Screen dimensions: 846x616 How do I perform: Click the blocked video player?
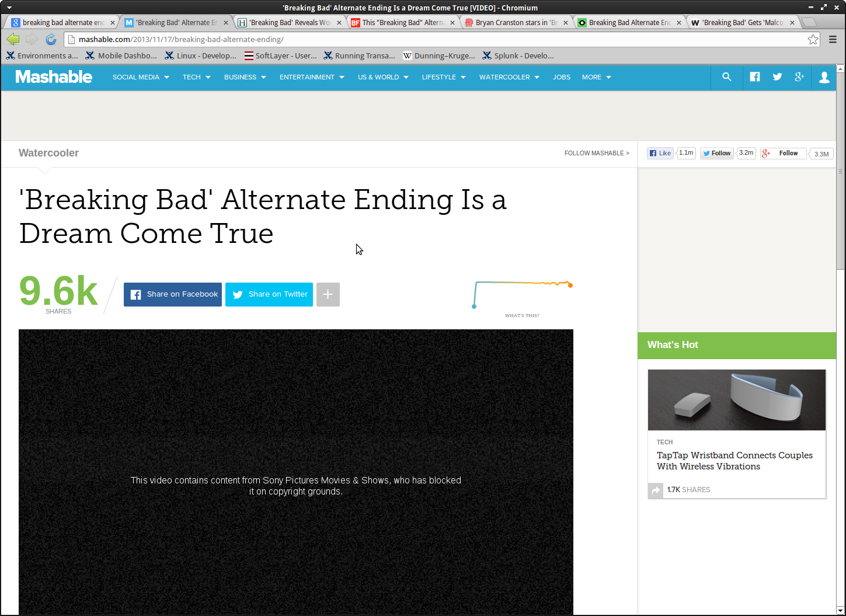click(x=296, y=472)
